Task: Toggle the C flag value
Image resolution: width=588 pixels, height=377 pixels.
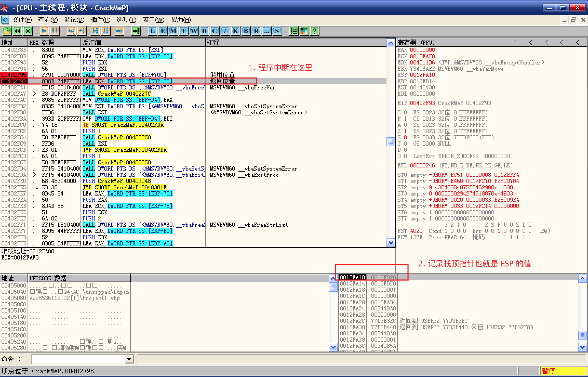Action: click(x=405, y=113)
